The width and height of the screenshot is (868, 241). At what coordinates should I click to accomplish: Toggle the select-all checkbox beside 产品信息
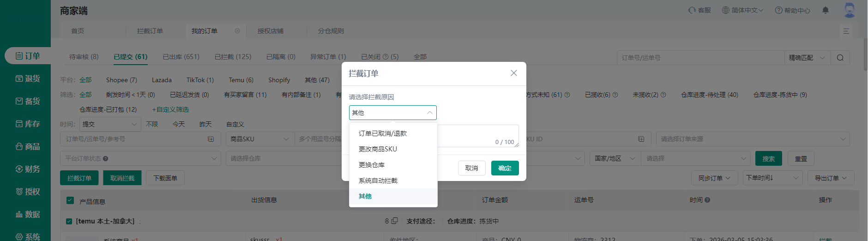click(70, 200)
